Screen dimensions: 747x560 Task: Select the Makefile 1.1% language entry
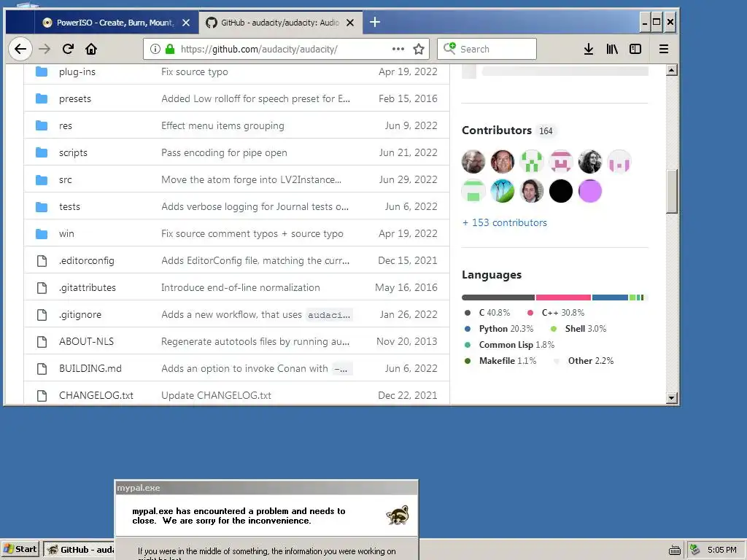[500, 361]
